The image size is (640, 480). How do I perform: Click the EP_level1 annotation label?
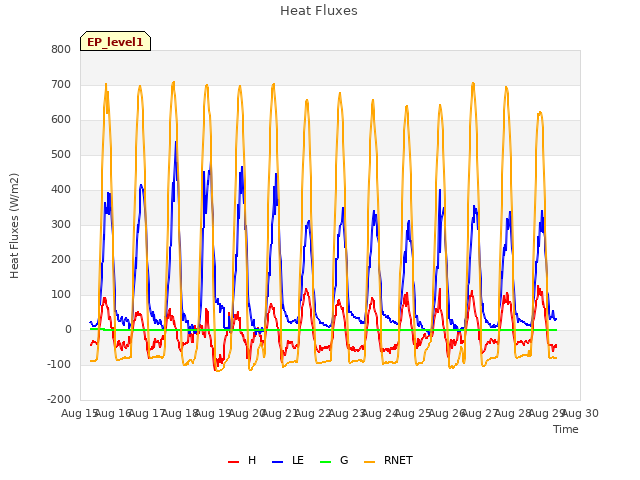point(116,42)
